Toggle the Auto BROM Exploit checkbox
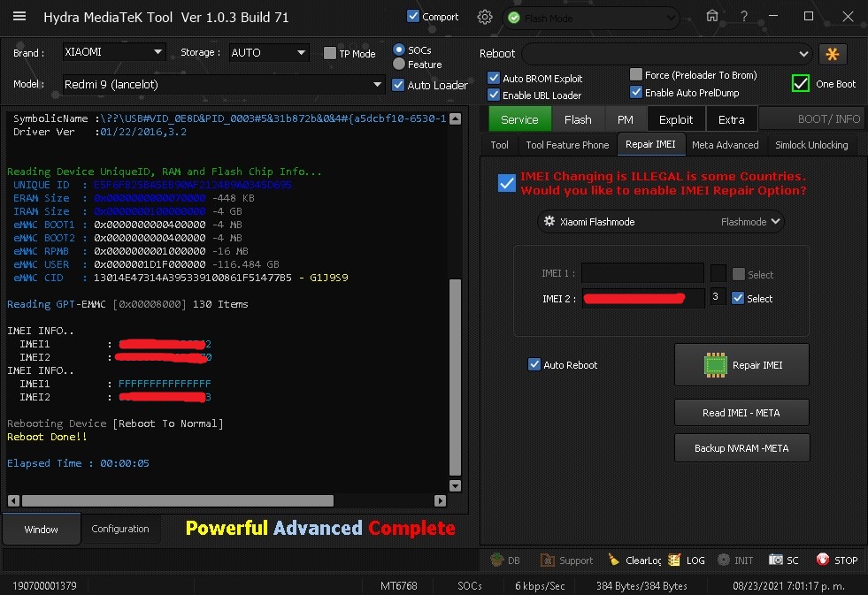This screenshot has height=595, width=868. pyautogui.click(x=495, y=79)
